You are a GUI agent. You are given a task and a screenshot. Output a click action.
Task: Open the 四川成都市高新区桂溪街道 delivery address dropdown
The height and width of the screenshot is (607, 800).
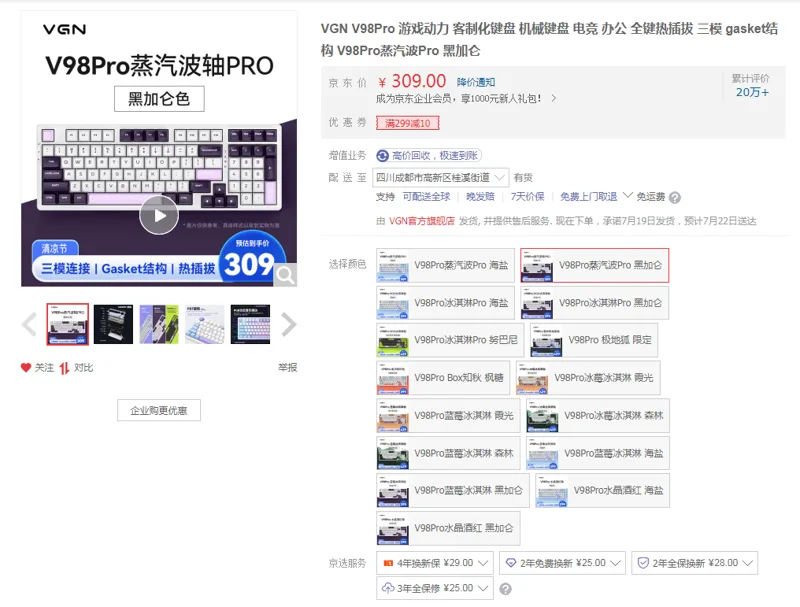440,178
